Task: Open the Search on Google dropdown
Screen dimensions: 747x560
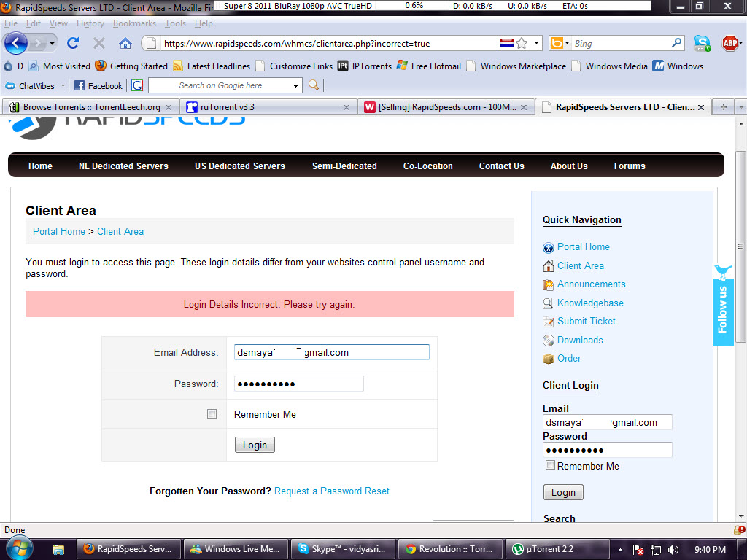Action: [295, 86]
